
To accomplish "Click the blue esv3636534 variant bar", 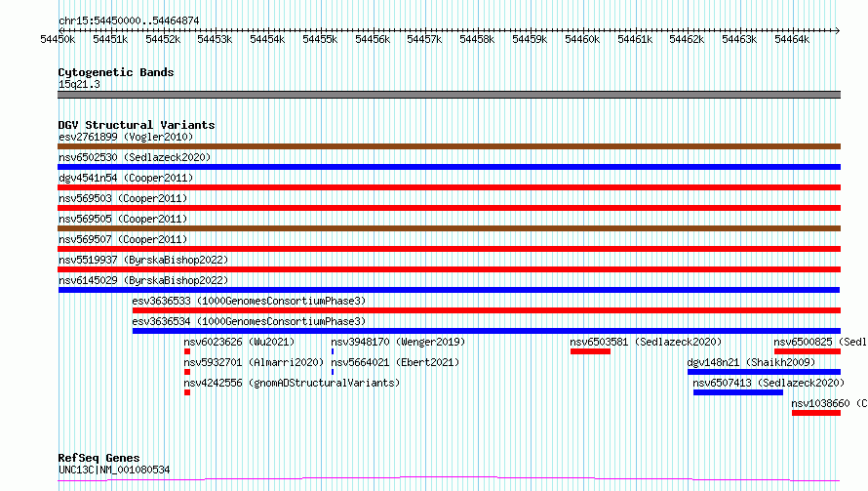I will coord(487,331).
